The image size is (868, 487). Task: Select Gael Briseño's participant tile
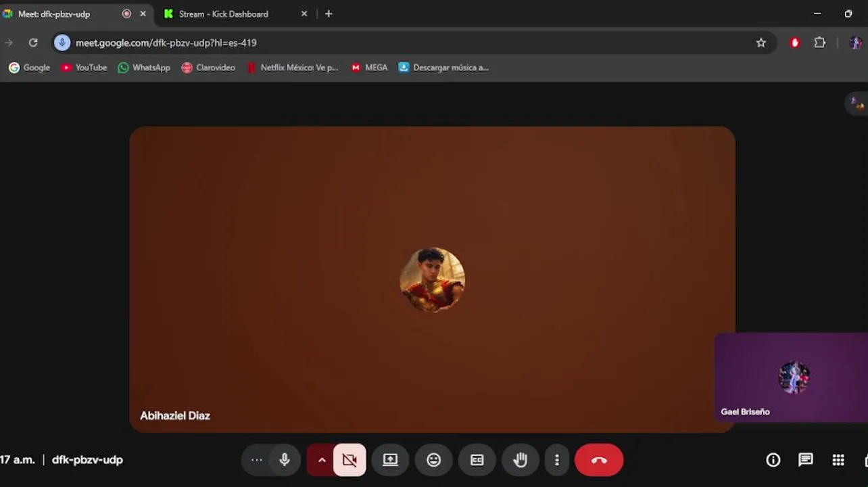coord(791,377)
